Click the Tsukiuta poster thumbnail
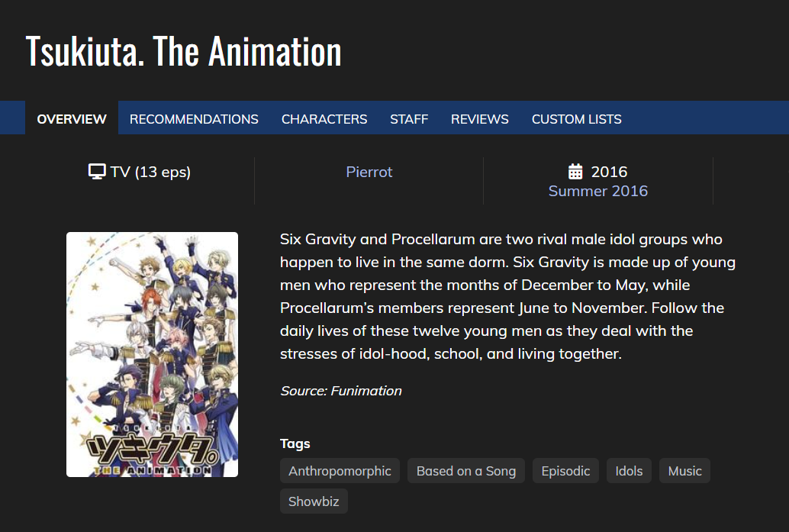Image resolution: width=789 pixels, height=532 pixels. pos(152,354)
